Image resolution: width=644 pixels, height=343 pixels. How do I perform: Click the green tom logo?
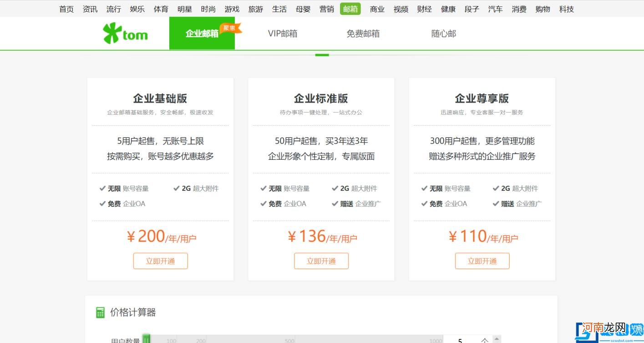pyautogui.click(x=125, y=33)
